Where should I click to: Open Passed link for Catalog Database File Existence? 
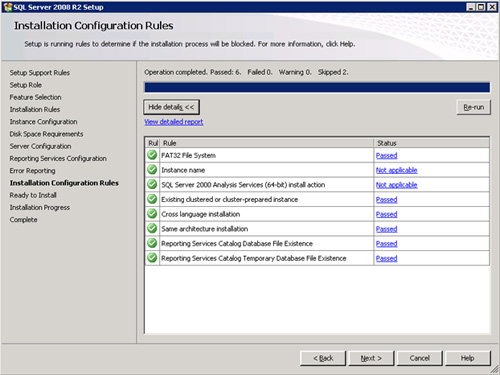tap(386, 243)
